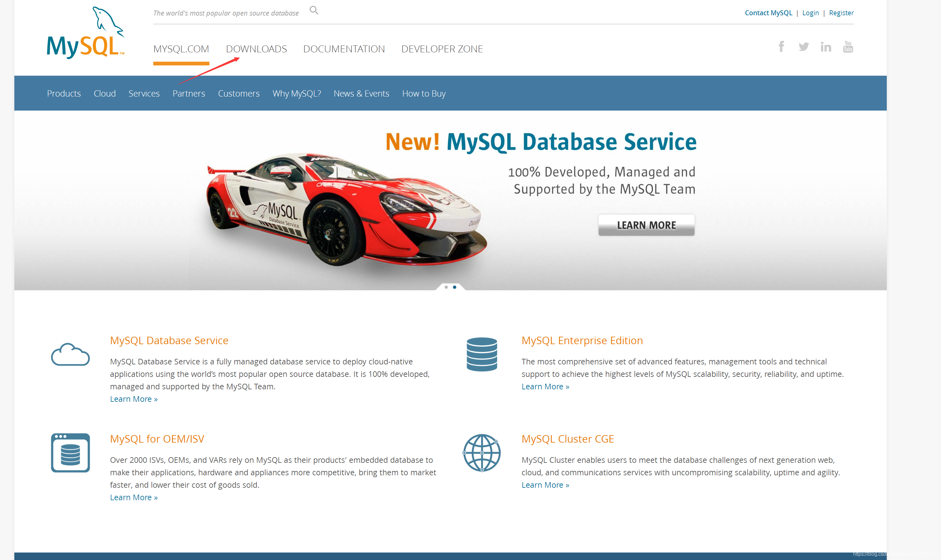Open MySQL's YouTube channel icon

tap(848, 47)
